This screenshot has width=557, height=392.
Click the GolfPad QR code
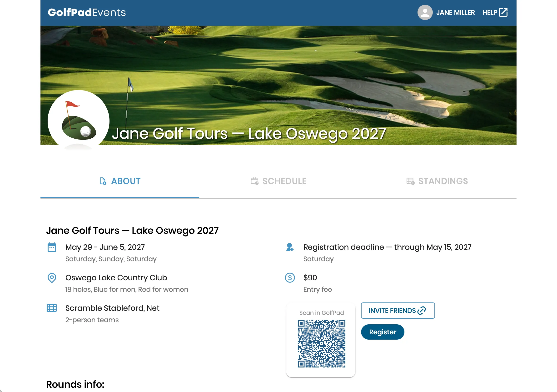(321, 344)
